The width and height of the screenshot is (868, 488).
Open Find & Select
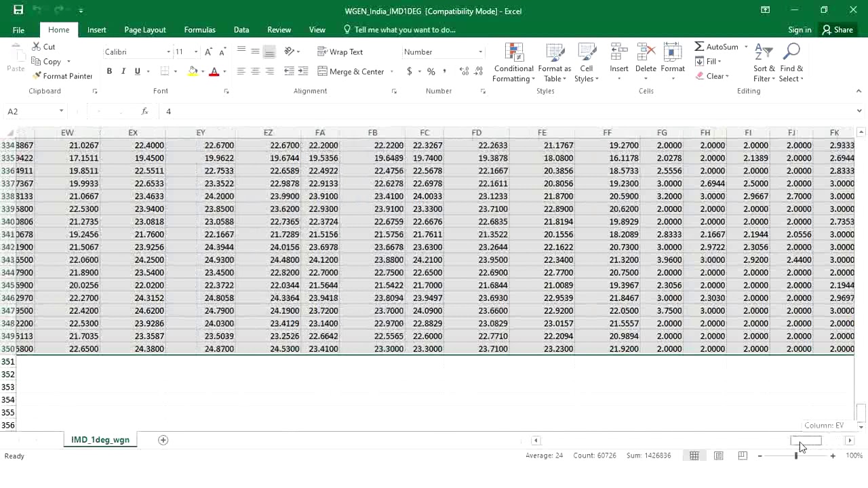coord(791,63)
